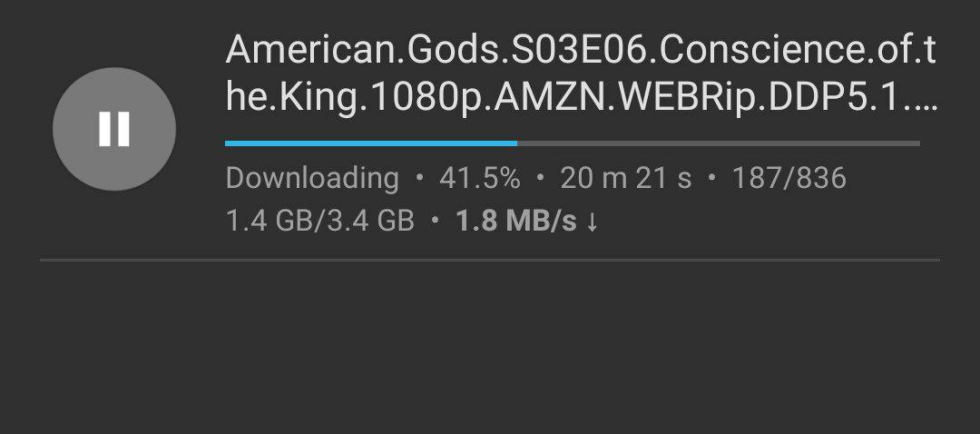This screenshot has width=980, height=434.
Task: Click the blue progress bar's leading edge
Action: [x=515, y=143]
